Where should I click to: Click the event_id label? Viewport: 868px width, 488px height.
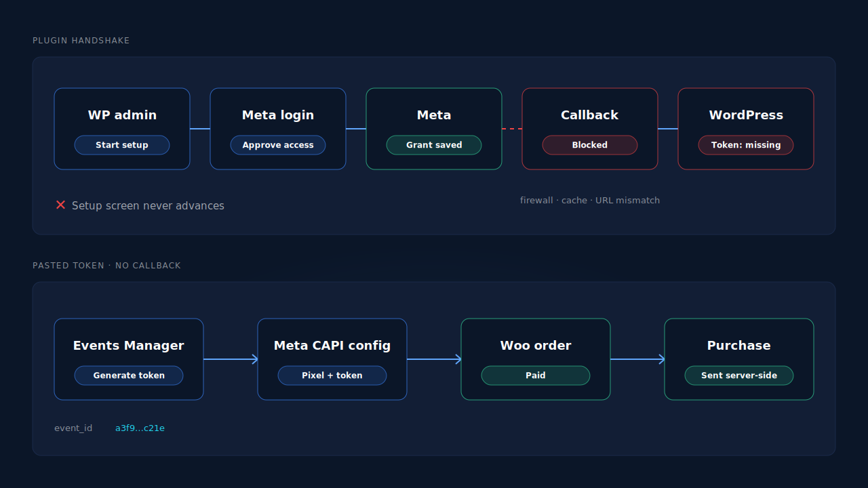coord(73,428)
